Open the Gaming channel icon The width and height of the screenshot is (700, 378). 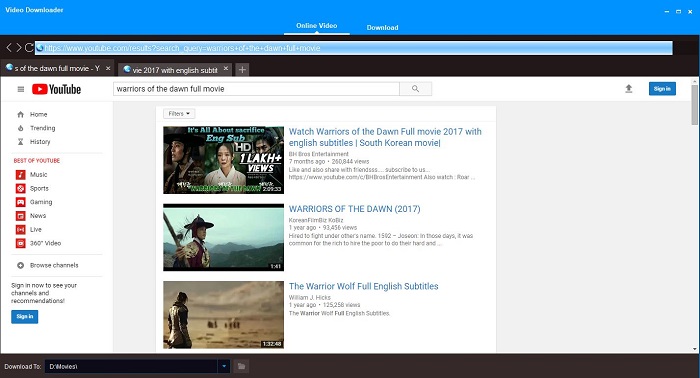coord(21,202)
